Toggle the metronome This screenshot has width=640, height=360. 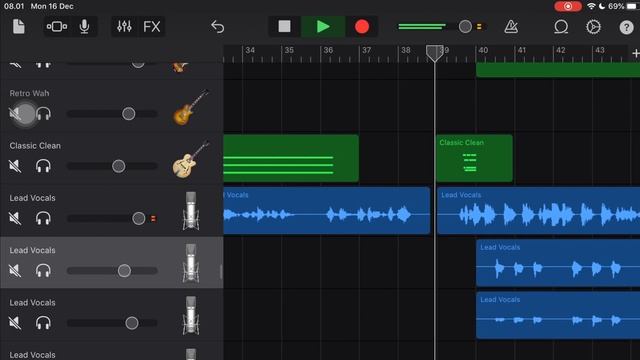[x=511, y=27]
